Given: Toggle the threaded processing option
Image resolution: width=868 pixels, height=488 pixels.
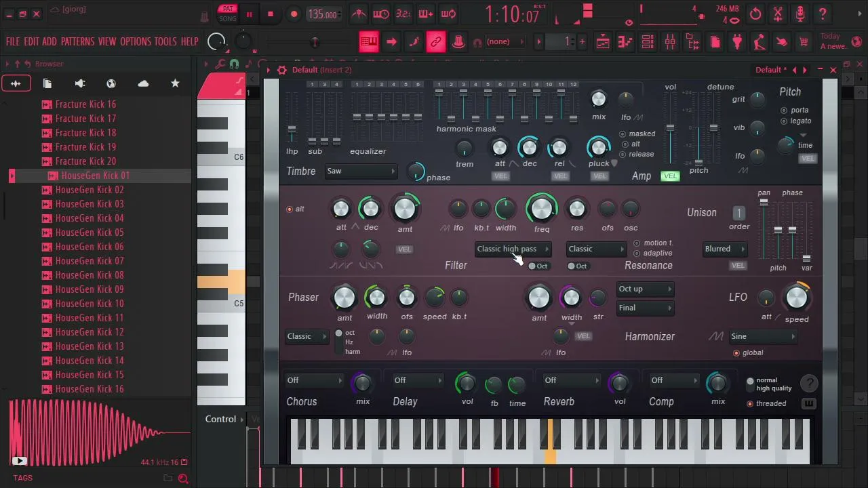Looking at the screenshot, I should pos(766,404).
